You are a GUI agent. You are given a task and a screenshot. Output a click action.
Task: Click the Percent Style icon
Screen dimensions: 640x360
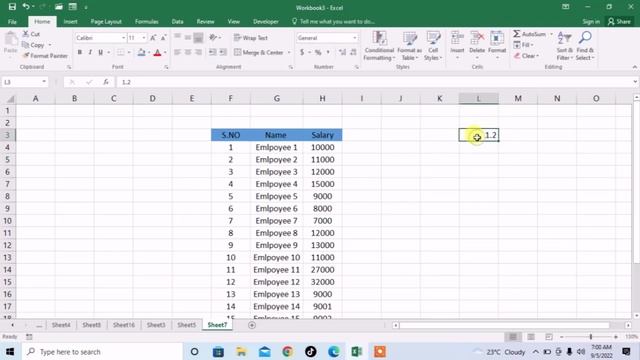[318, 52]
